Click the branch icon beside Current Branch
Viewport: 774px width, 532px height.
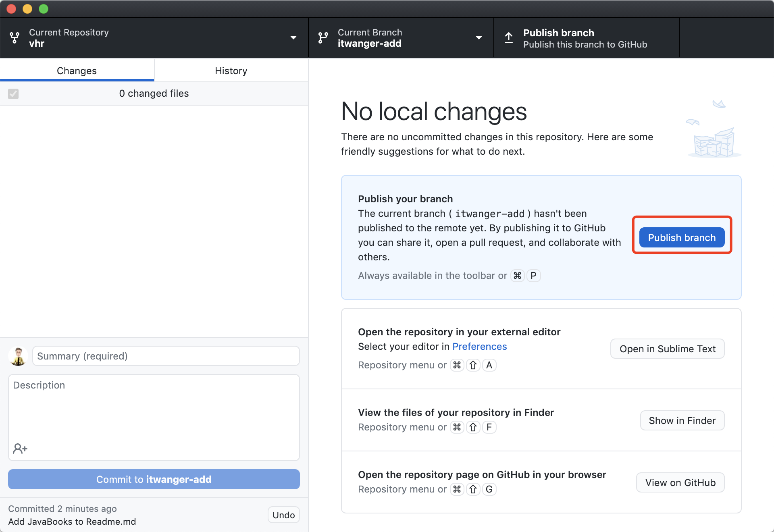pos(323,38)
